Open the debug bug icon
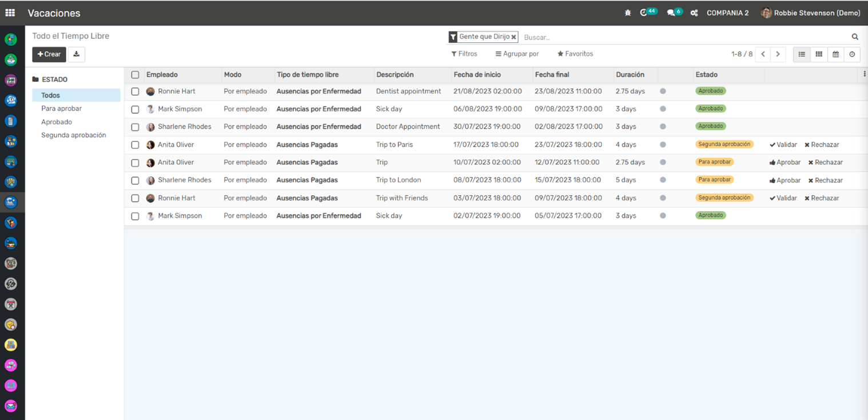 [628, 13]
